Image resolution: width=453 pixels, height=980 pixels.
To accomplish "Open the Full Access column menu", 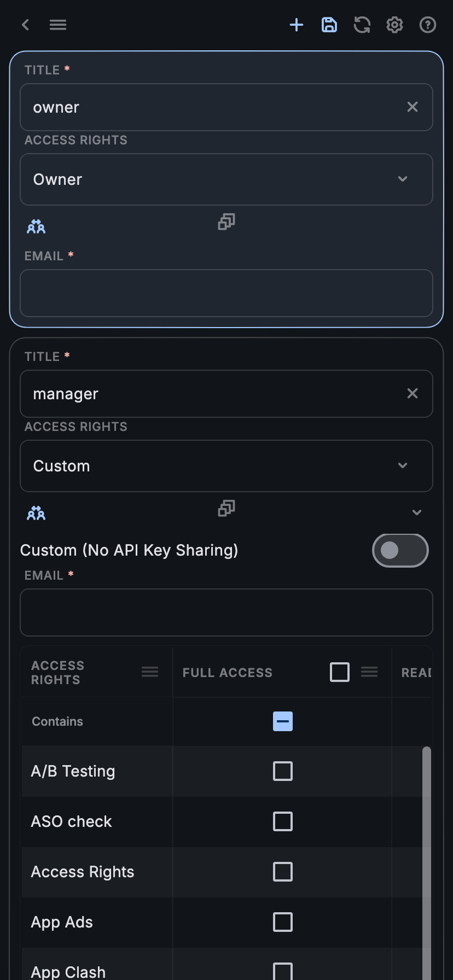I will pos(369,672).
